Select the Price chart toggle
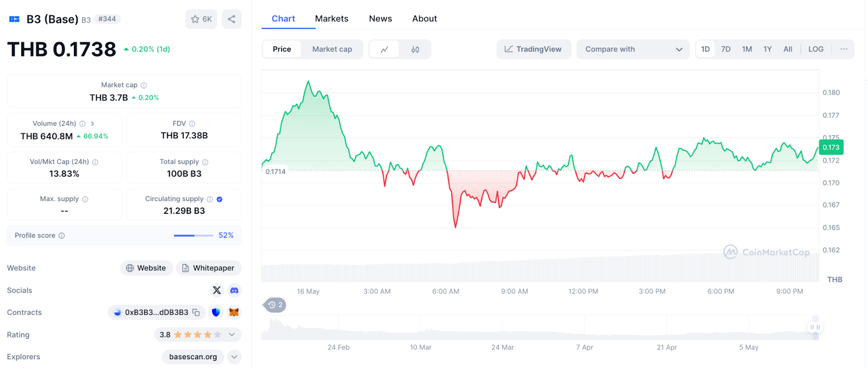The height and width of the screenshot is (369, 868). tap(282, 49)
